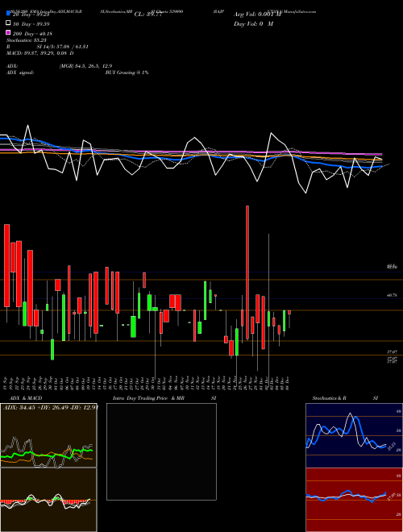This screenshot has height=532, width=403.
Task: Click the blue 20 Day legend swatch
Action: tap(8, 14)
